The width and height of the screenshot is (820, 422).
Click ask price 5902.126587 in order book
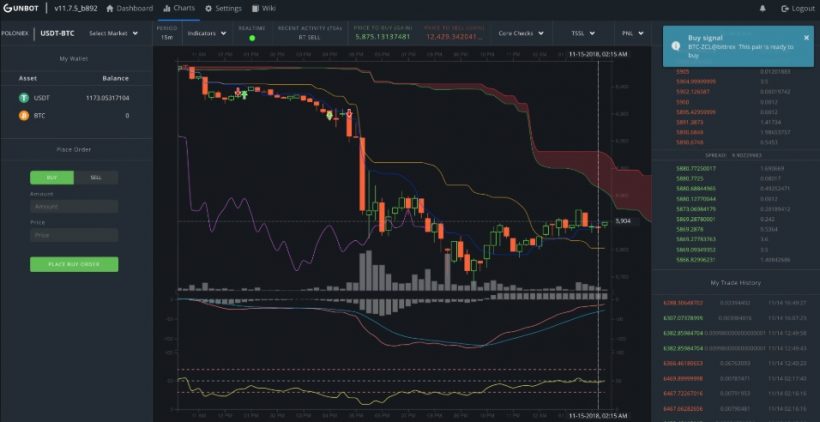pyautogui.click(x=693, y=92)
